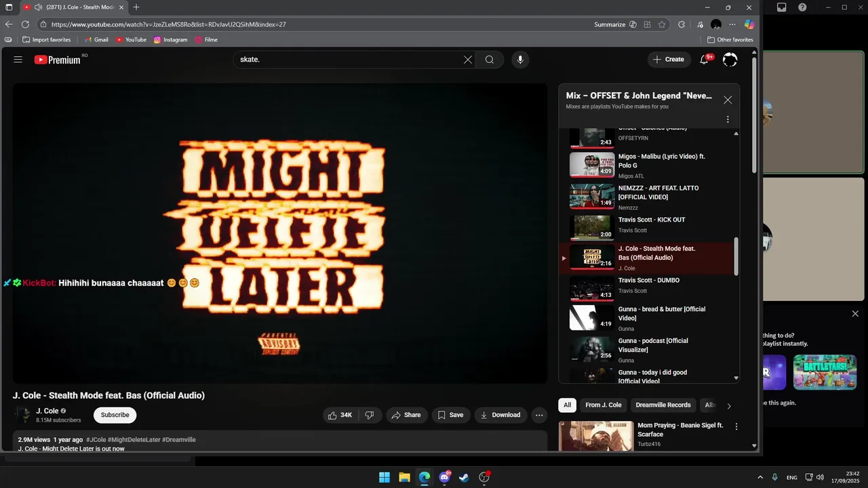Open the volume control in system tray
Image resolution: width=868 pixels, height=488 pixels.
click(x=820, y=477)
